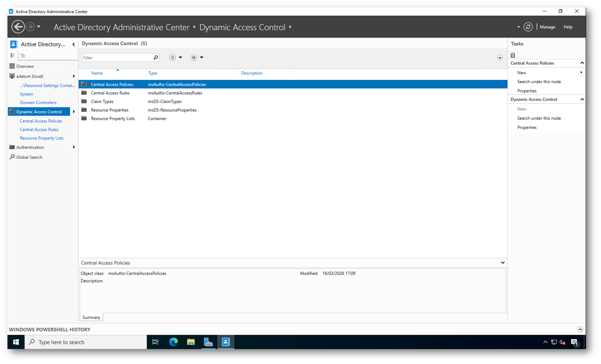The image size is (601, 364).
Task: Switch to tree view in navigation pane
Action: coord(23,56)
